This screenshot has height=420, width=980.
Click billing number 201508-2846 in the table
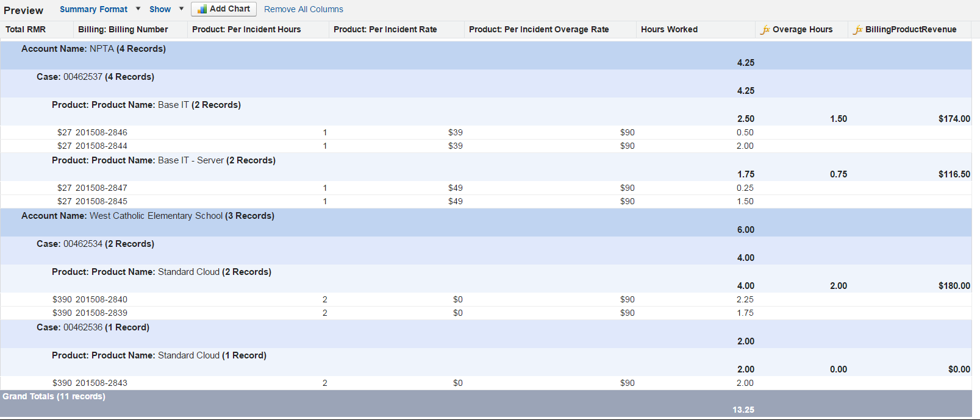point(101,132)
